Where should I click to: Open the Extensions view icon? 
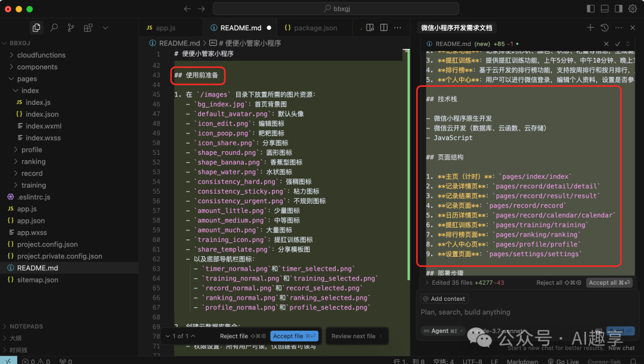88,27
